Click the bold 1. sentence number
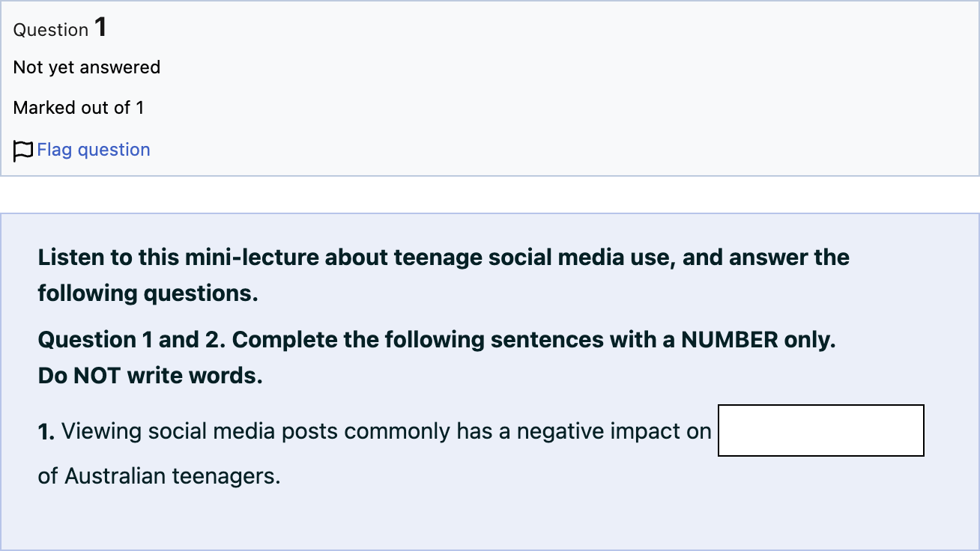Screen dimensions: 980x551 [x=46, y=431]
